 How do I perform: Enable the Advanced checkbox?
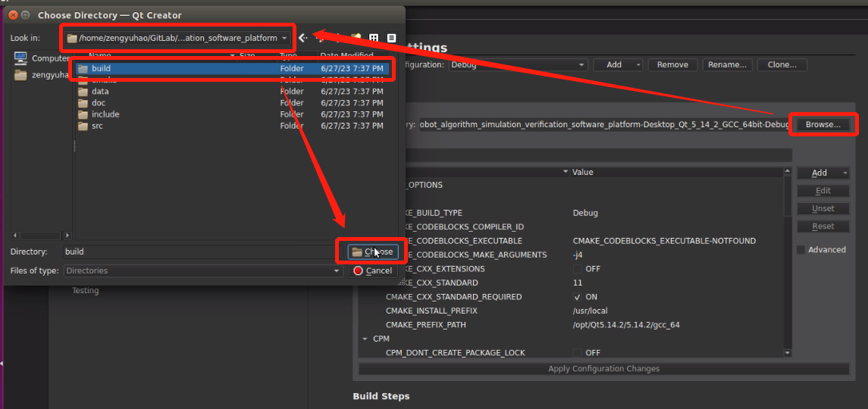[x=801, y=250]
